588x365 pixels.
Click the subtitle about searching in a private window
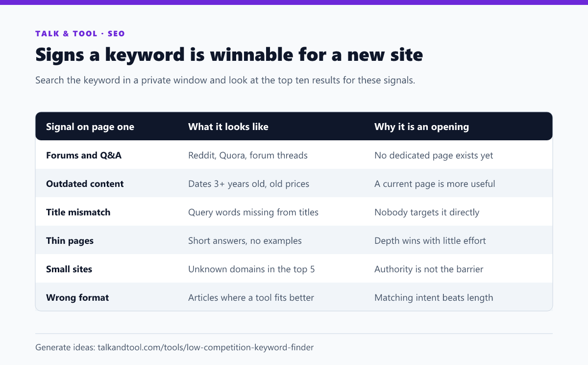(x=225, y=80)
